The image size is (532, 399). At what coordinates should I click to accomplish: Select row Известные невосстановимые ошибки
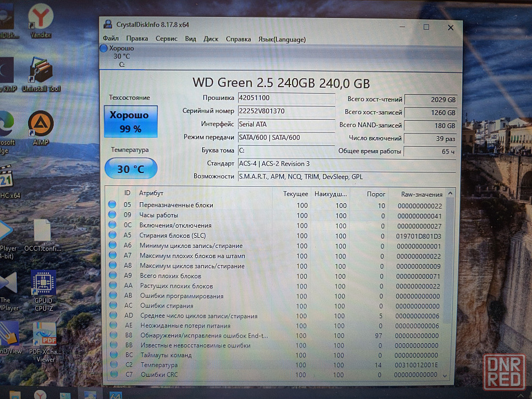click(274, 345)
